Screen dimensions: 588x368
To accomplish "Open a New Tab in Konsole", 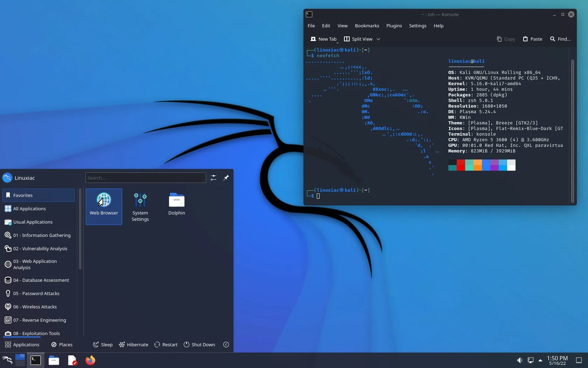I will [324, 39].
